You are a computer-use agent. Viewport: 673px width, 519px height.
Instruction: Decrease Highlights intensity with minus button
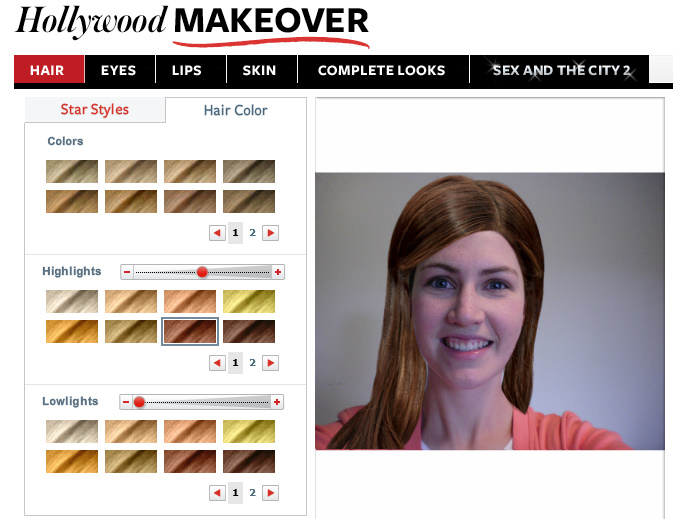(x=127, y=272)
